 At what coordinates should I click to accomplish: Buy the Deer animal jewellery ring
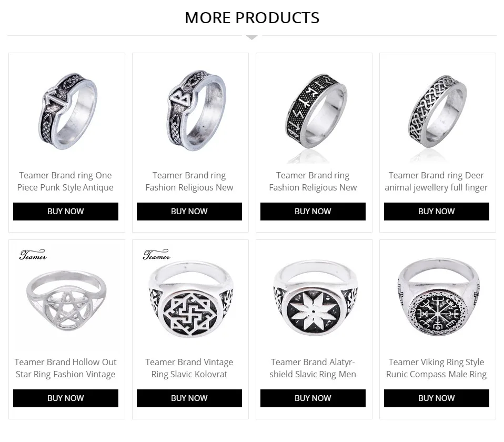437,211
